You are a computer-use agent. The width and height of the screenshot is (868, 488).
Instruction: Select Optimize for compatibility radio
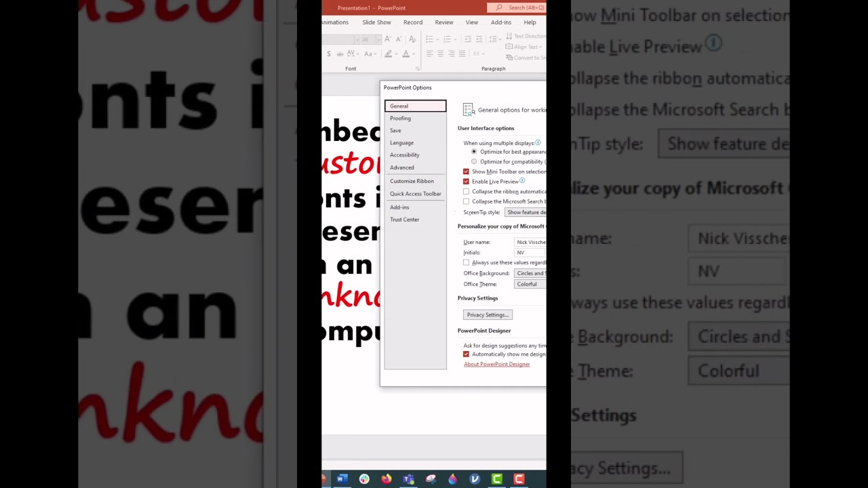pos(474,162)
